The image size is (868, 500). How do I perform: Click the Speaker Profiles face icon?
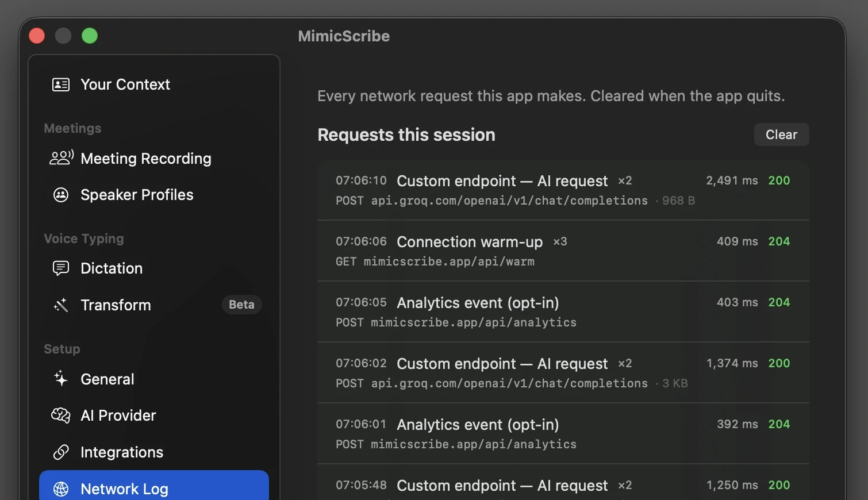(61, 195)
